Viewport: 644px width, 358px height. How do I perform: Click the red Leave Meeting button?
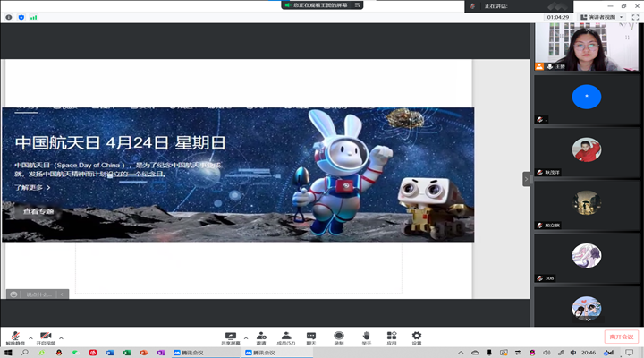tap(621, 337)
